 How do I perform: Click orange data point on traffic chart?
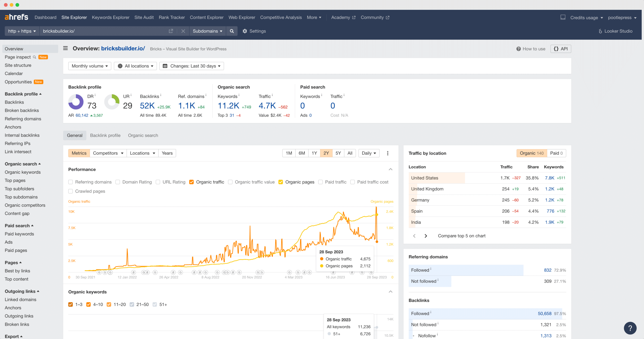(377, 242)
